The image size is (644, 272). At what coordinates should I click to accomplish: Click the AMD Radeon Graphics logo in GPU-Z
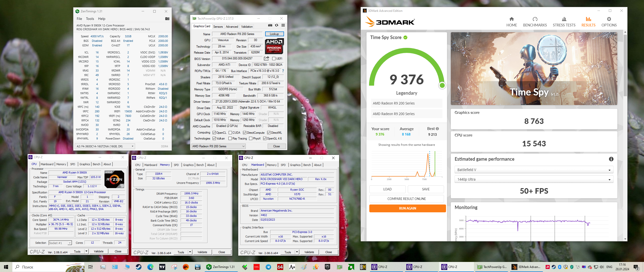point(274,46)
